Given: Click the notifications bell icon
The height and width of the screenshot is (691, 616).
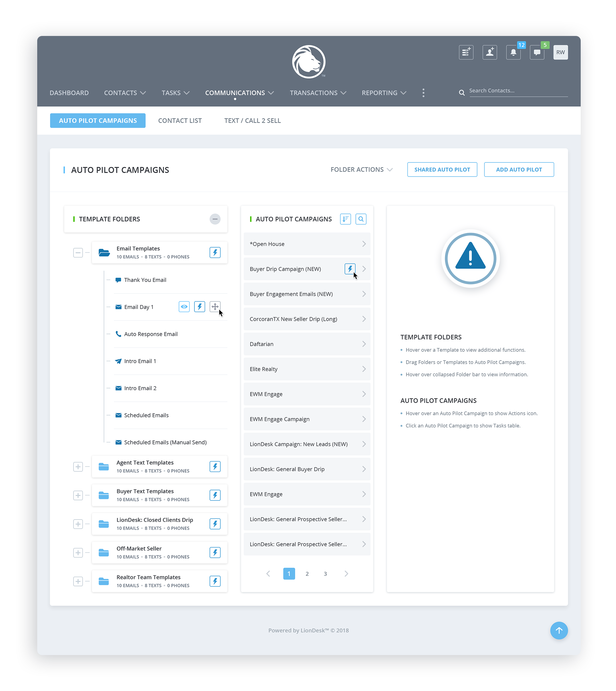Looking at the screenshot, I should [x=513, y=53].
